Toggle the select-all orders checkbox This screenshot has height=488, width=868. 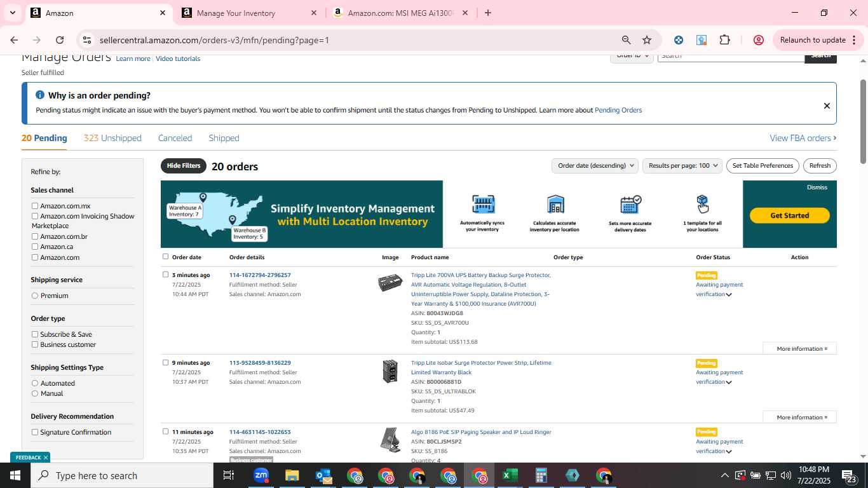point(165,257)
